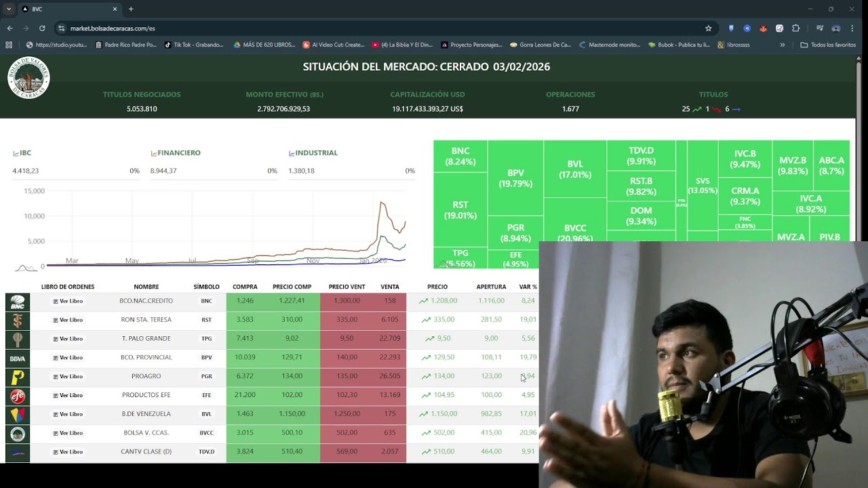The width and height of the screenshot is (868, 488).
Task: Open the Gorra Leones De Ca bookmark
Action: (540, 45)
